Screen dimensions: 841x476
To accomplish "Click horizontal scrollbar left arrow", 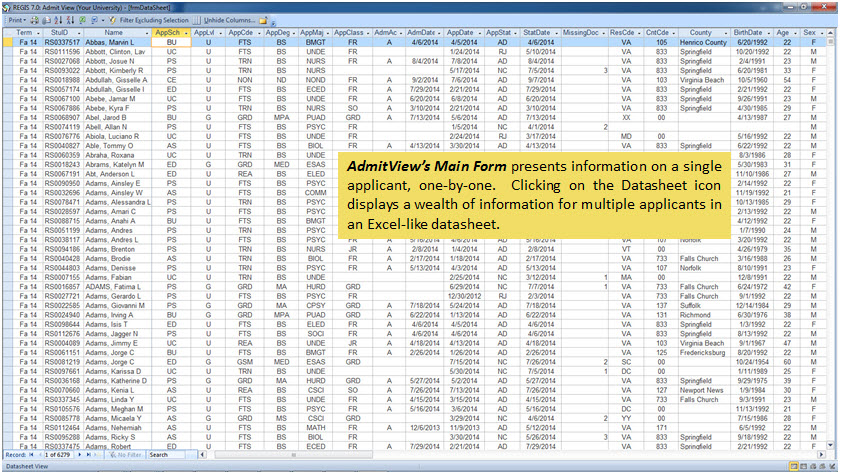I will (x=202, y=455).
